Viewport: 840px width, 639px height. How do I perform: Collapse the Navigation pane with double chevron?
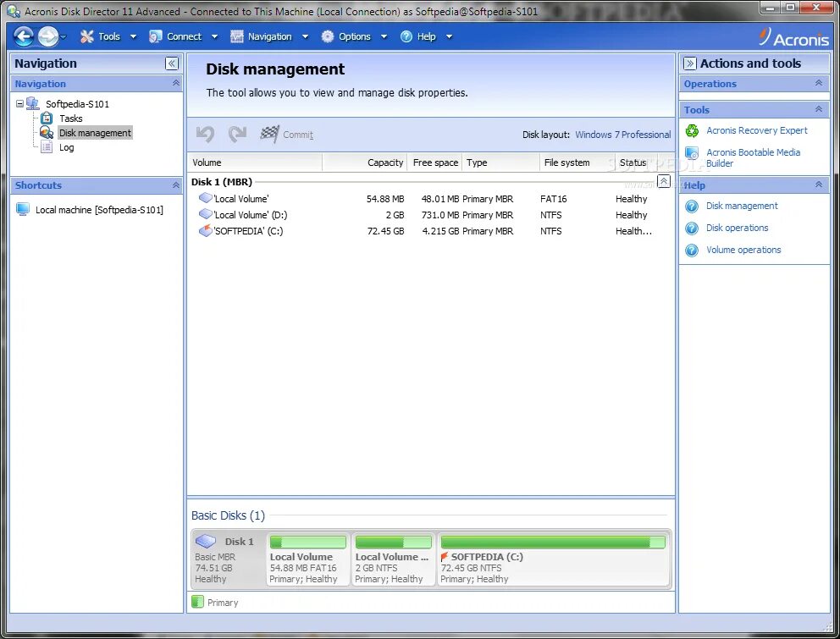(x=171, y=63)
